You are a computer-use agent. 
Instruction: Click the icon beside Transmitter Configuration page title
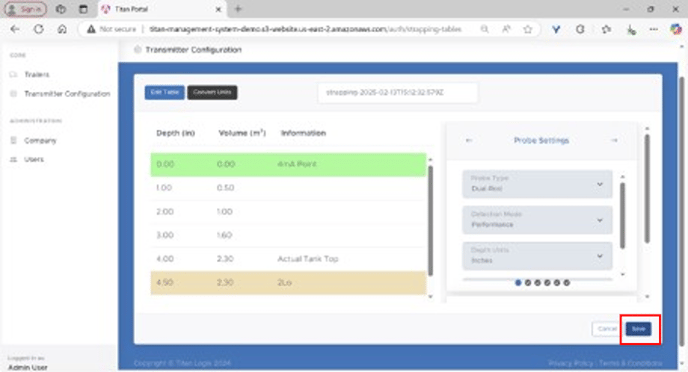pyautogui.click(x=137, y=50)
